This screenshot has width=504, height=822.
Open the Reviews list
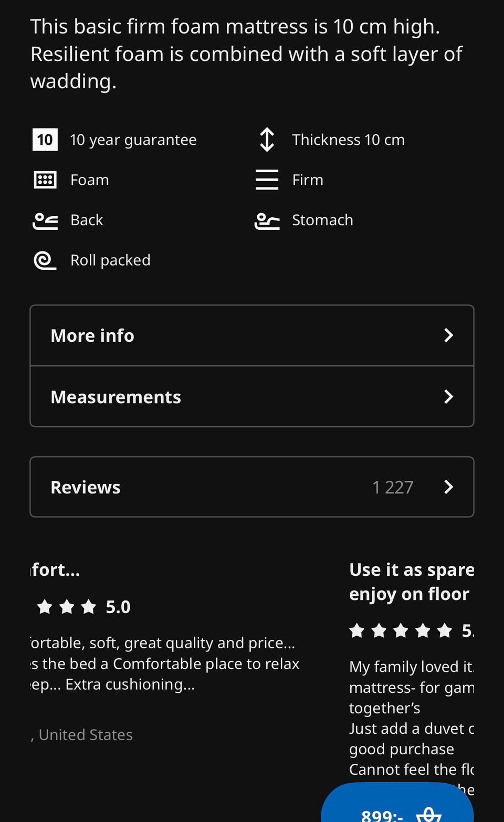[86, 487]
